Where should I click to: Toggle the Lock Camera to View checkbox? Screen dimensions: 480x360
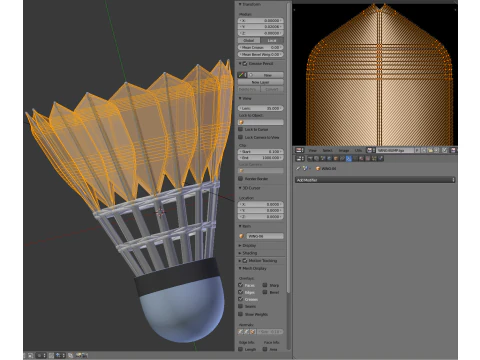[240, 137]
